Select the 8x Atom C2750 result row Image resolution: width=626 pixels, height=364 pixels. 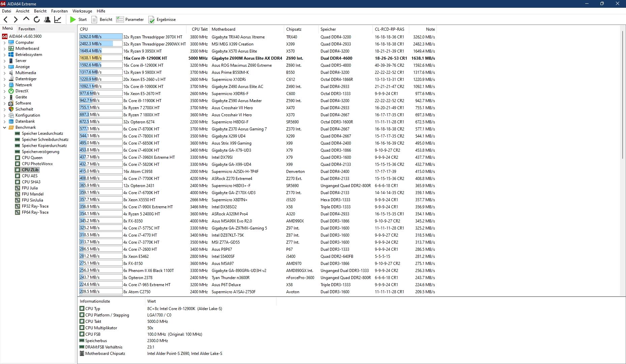coord(257,292)
